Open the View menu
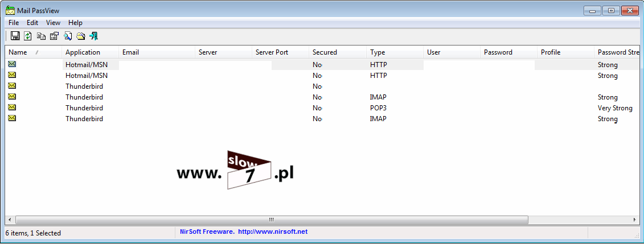The width and height of the screenshot is (644, 244). coord(53,23)
